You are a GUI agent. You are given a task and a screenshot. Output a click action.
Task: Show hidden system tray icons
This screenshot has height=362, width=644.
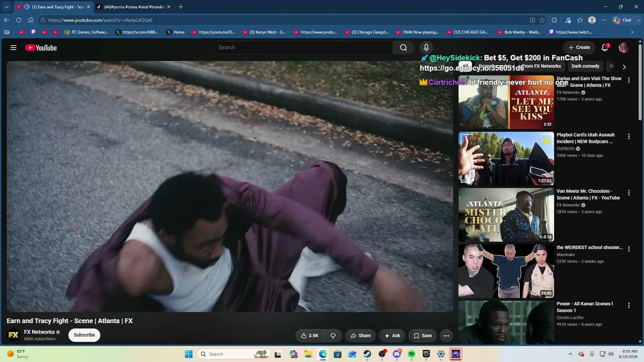[571, 354]
